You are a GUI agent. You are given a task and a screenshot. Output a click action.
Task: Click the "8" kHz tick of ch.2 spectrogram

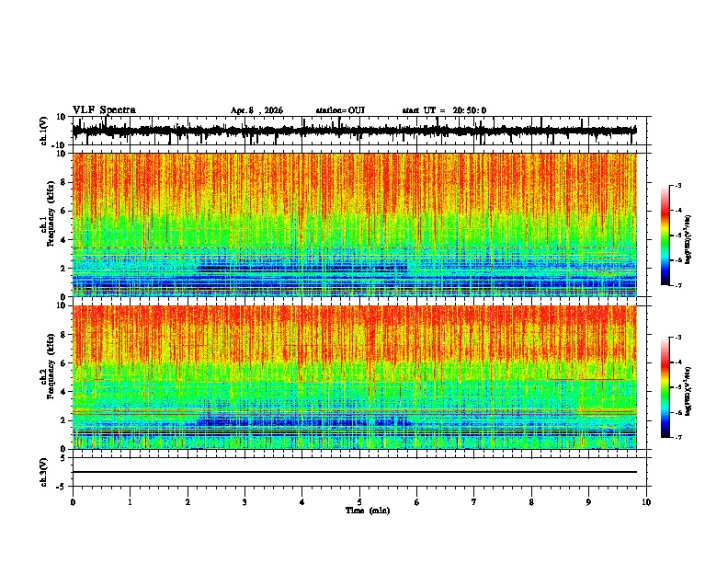(x=63, y=335)
